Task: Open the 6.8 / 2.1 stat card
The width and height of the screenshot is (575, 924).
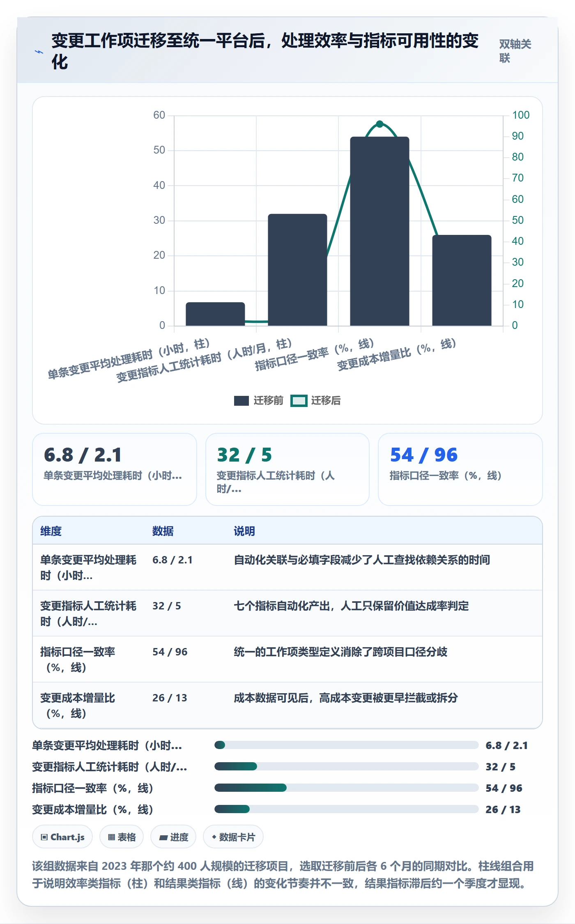Action: [x=115, y=469]
